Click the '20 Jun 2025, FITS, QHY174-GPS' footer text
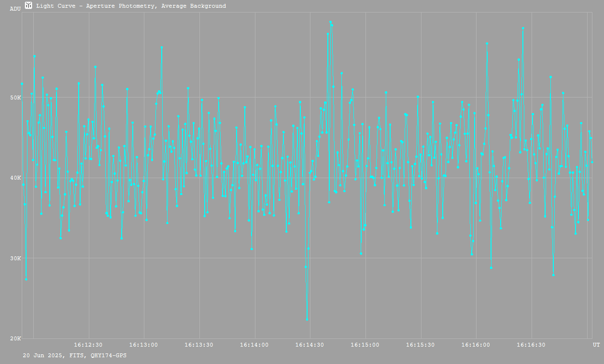The image size is (604, 364). (x=75, y=355)
